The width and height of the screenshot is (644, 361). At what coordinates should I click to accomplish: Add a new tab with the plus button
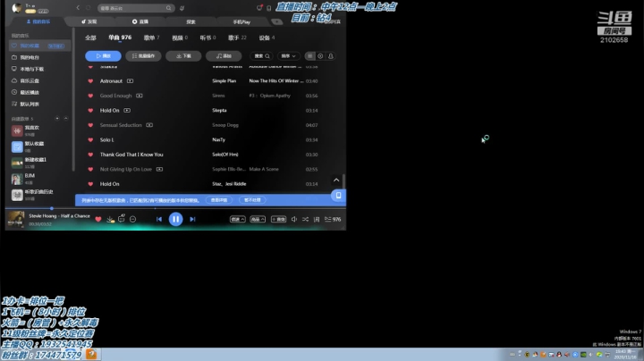pos(276,21)
